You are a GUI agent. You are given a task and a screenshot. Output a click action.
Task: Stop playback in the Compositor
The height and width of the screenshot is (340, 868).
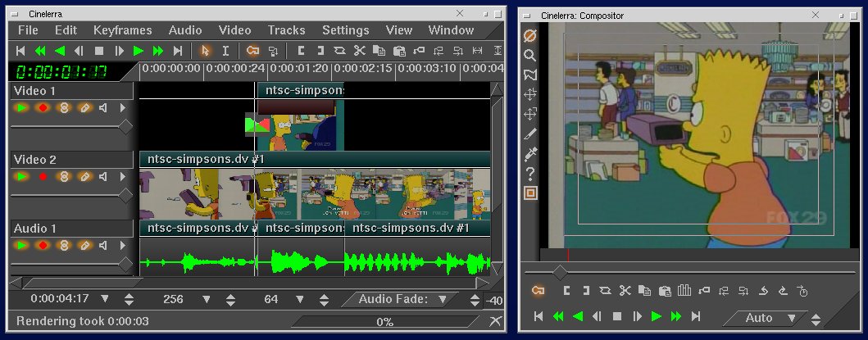point(617,316)
